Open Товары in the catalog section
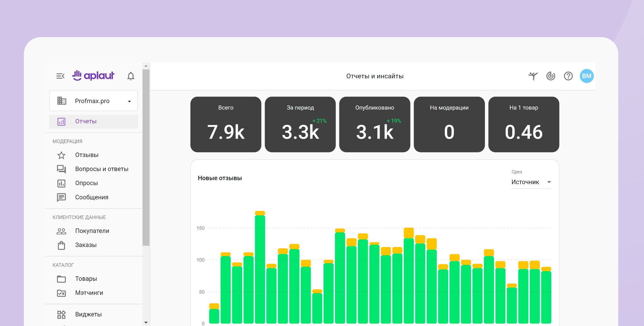The image size is (644, 326). click(x=86, y=279)
